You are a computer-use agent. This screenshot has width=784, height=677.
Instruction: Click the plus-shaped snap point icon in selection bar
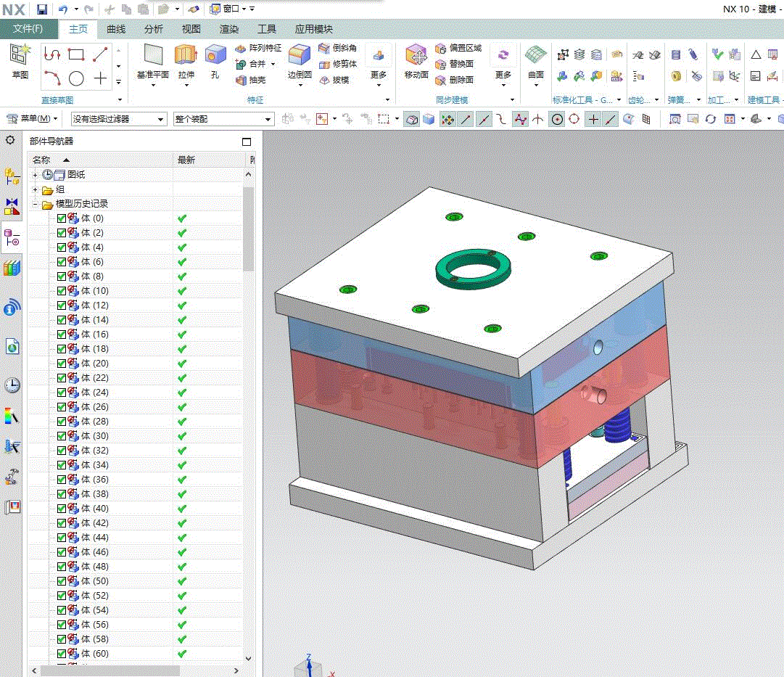pos(593,119)
